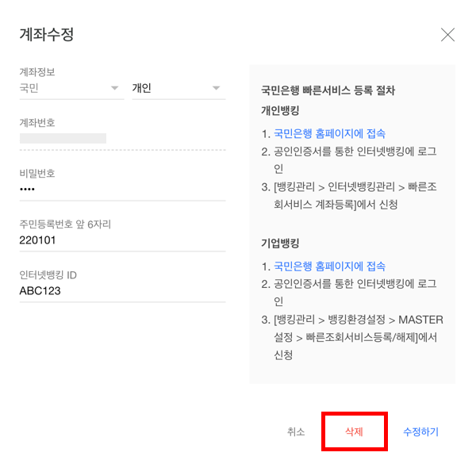The width and height of the screenshot is (476, 460).
Task: Click the 계좌정보 label
Action: [x=37, y=72]
